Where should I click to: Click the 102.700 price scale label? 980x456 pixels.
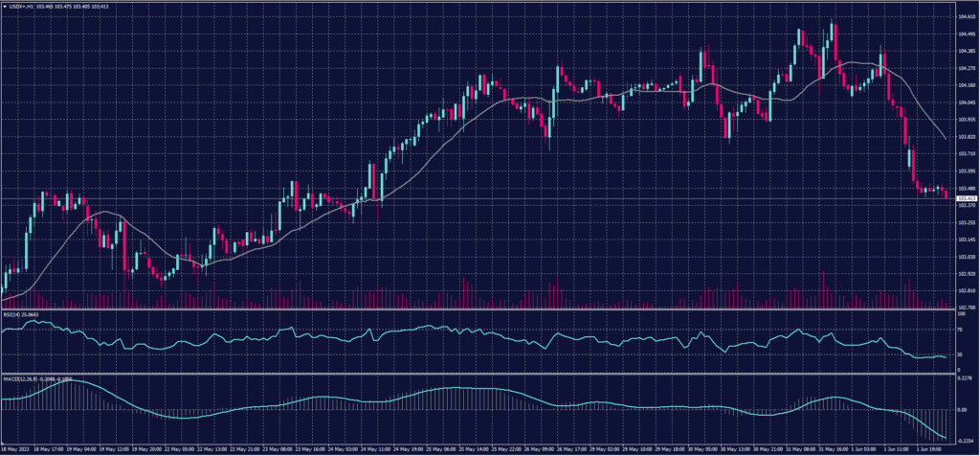tap(967, 307)
